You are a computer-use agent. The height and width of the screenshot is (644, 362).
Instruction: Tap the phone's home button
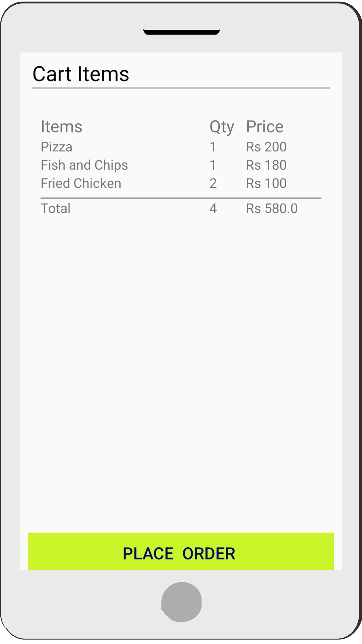(181, 602)
